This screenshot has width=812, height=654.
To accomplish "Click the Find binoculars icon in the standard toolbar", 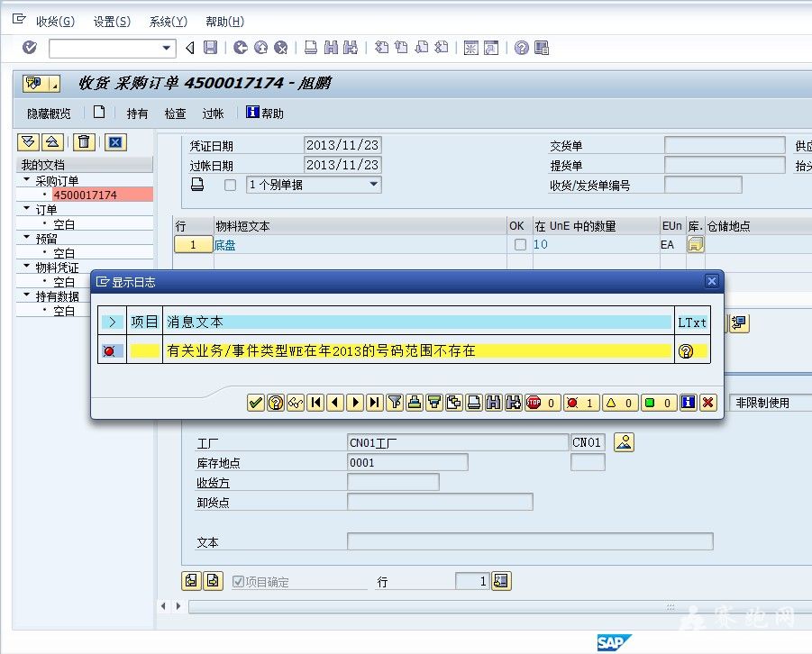I will [331, 48].
